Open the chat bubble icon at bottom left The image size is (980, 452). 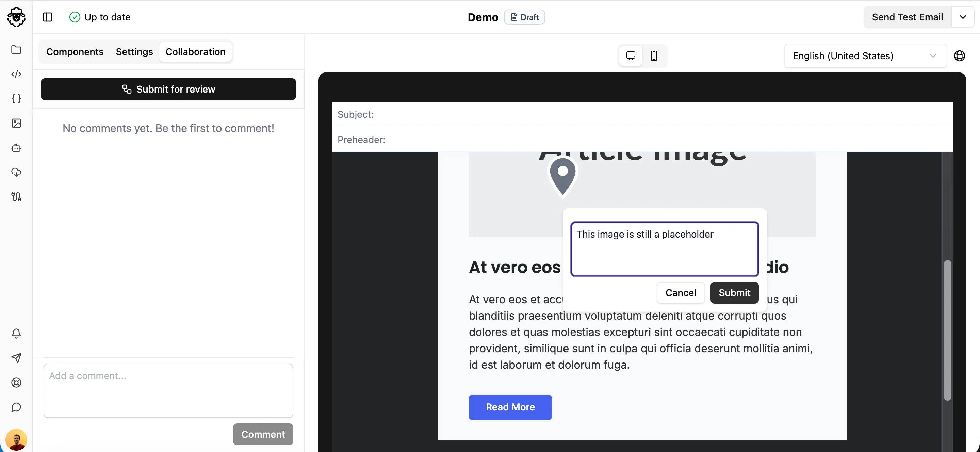coord(16,407)
